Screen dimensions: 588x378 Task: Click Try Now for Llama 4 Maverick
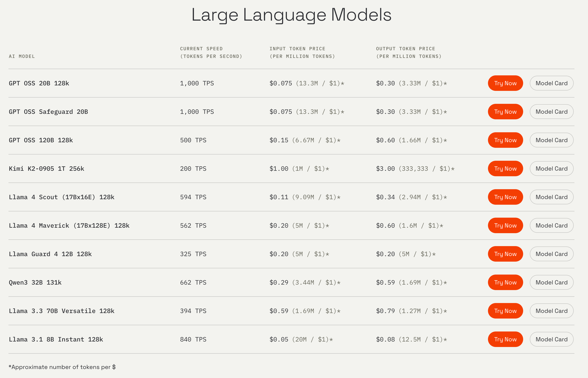tap(505, 226)
